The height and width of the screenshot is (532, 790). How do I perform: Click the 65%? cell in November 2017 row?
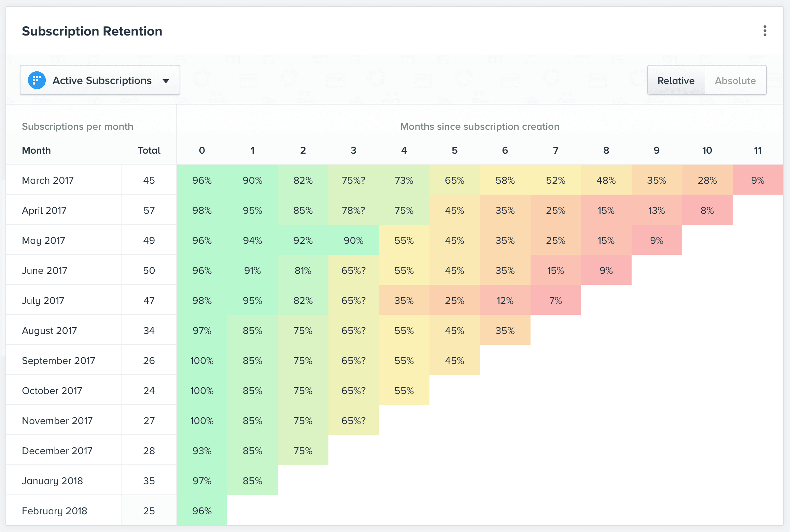tap(354, 420)
